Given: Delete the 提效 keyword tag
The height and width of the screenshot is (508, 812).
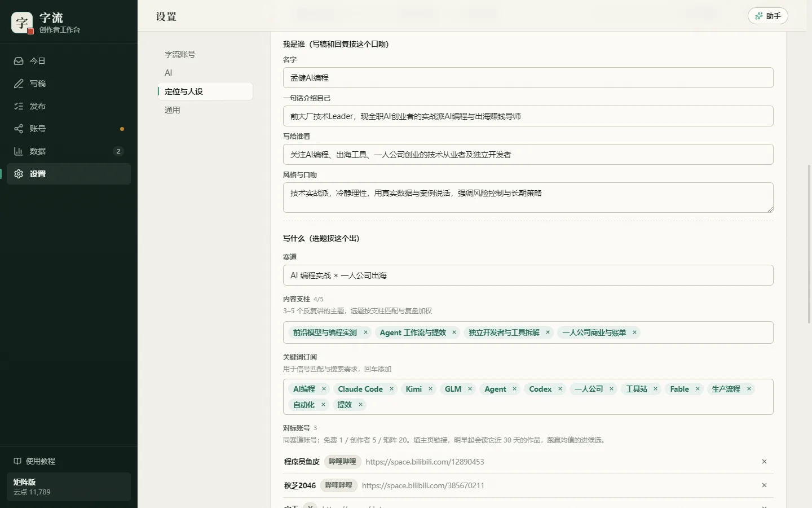Looking at the screenshot, I should (x=360, y=405).
